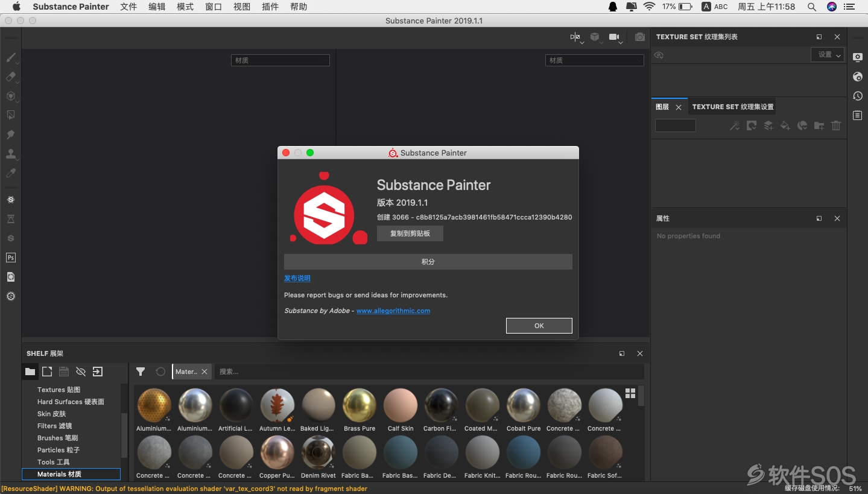Click the add smart material icon
The width and height of the screenshot is (868, 494).
802,125
